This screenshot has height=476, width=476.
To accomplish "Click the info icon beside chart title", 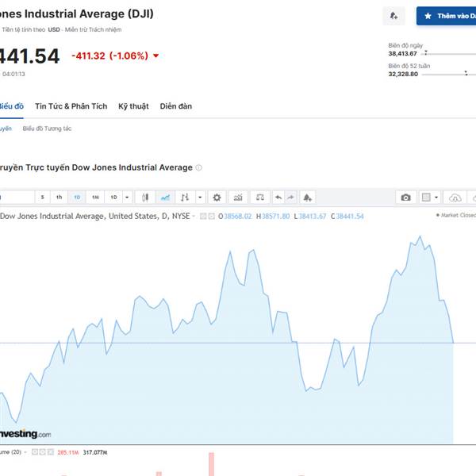I will click(198, 167).
